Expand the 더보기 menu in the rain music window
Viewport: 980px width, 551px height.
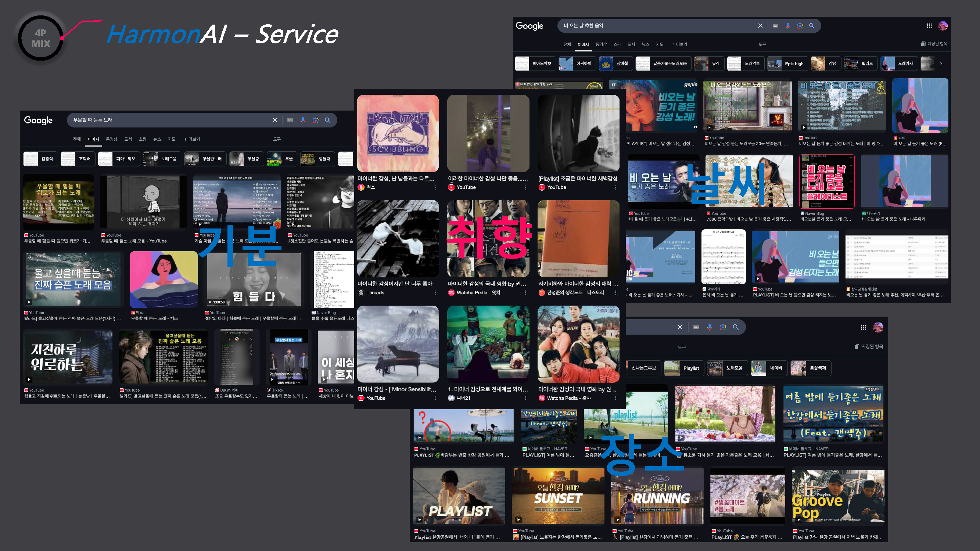[x=679, y=44]
